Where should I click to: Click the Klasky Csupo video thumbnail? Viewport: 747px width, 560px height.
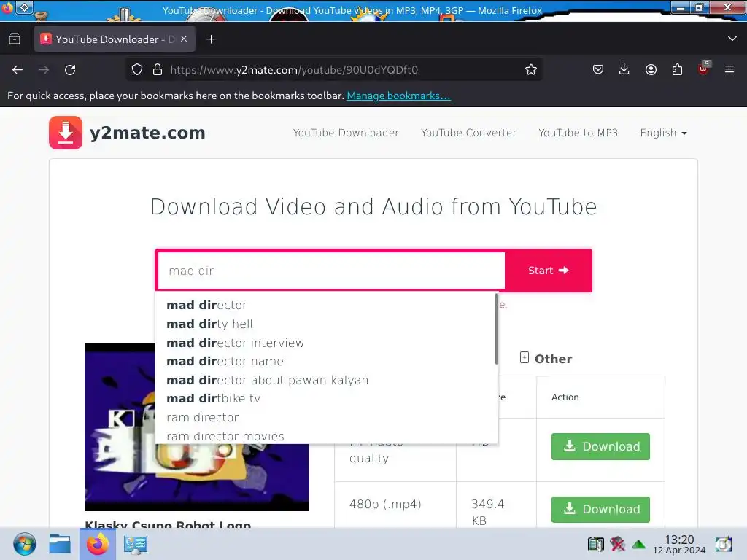pyautogui.click(x=197, y=427)
